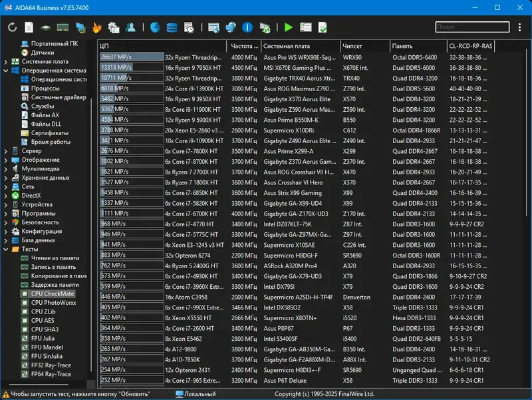532x400 pixels.
Task: Select FPU Julia benchmark
Action: [x=43, y=339]
